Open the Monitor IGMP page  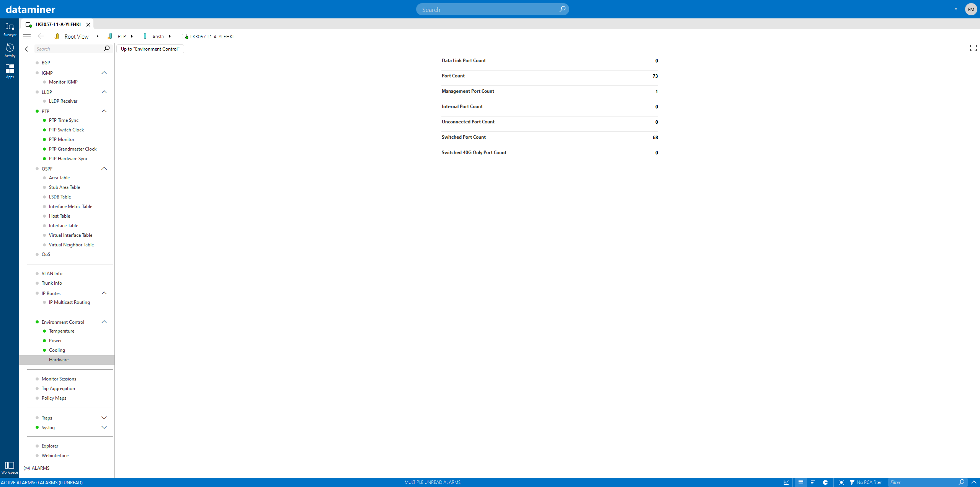[x=63, y=82]
